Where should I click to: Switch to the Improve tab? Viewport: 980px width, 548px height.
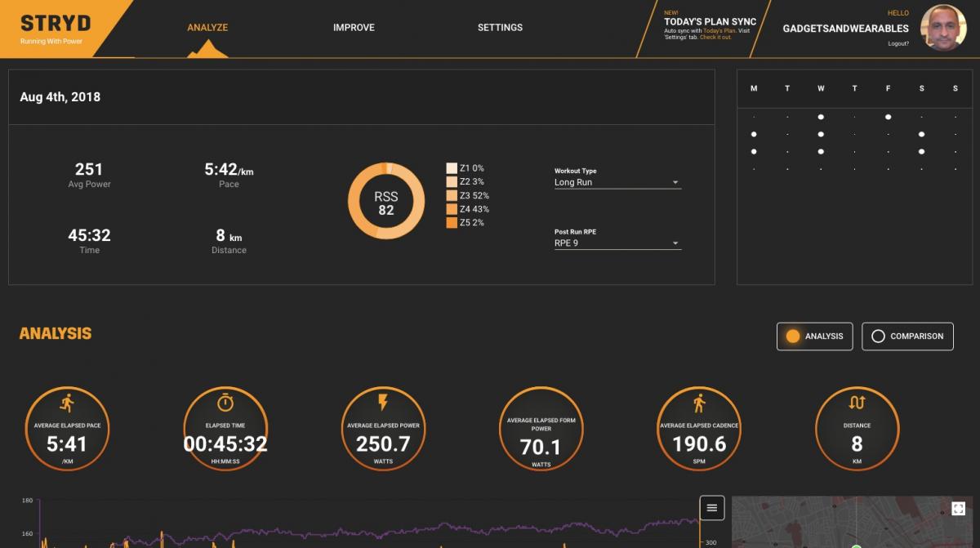point(354,28)
